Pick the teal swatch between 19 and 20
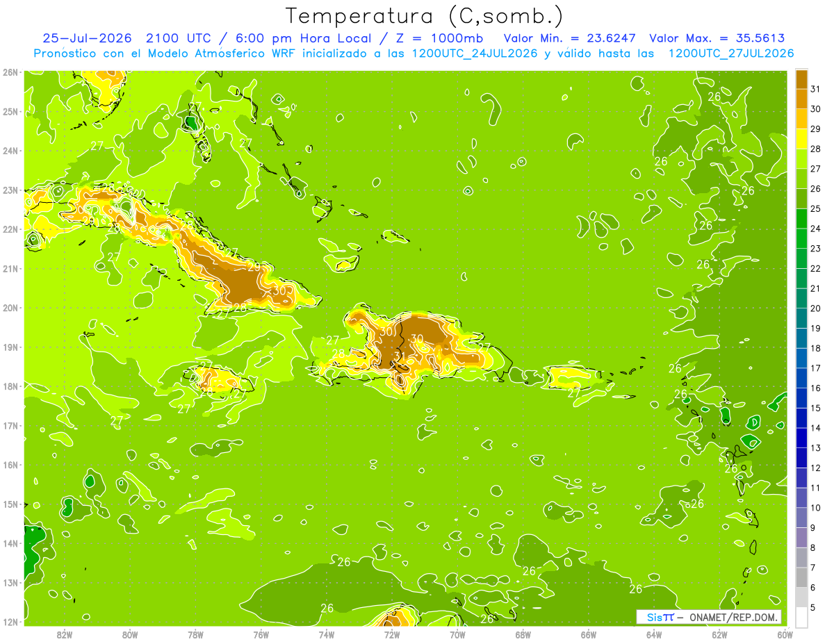 [x=801, y=318]
